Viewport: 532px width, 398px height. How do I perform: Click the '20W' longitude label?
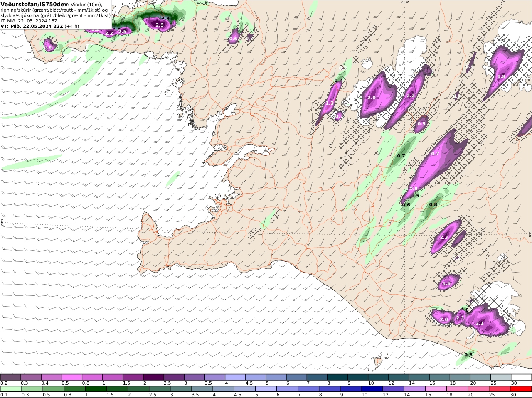405,2
